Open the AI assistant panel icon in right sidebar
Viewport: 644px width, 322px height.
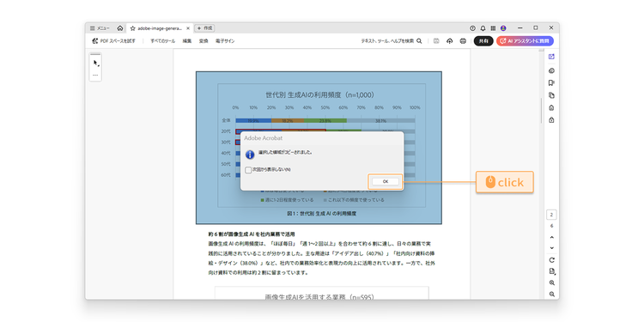click(551, 57)
